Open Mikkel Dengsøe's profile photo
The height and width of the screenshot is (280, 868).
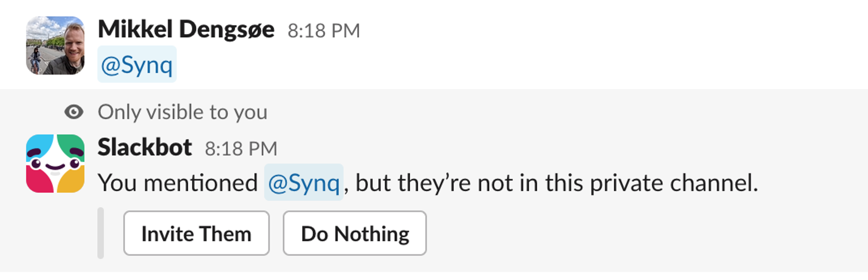click(x=55, y=46)
